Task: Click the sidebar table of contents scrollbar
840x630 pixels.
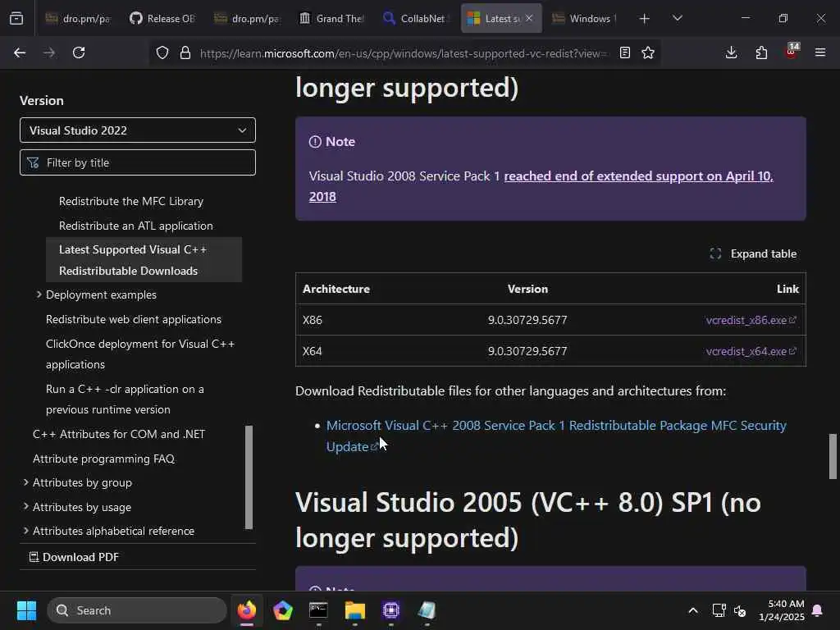Action: (x=249, y=477)
